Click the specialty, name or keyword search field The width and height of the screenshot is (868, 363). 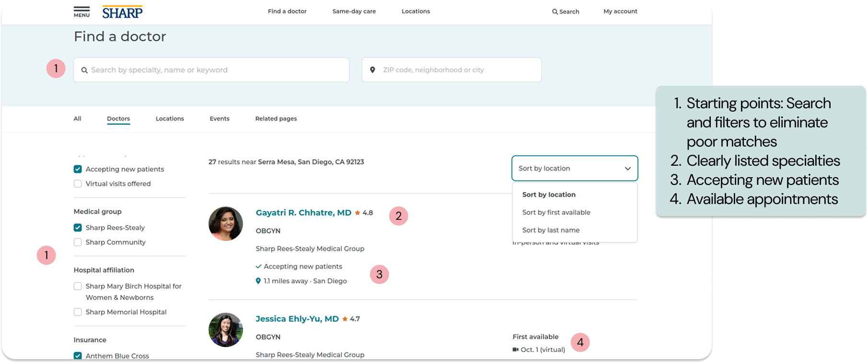click(x=211, y=70)
